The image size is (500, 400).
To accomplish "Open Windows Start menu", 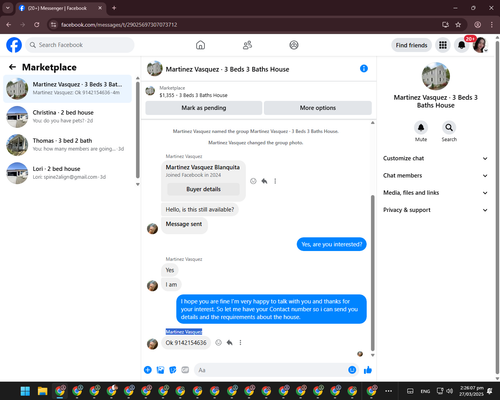I will 25,391.
